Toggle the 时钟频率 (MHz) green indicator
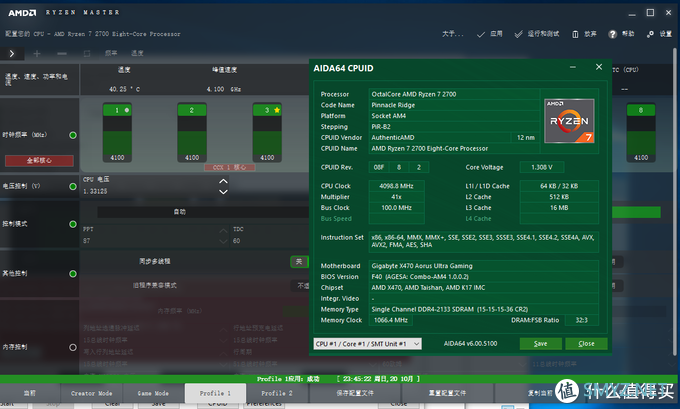This screenshot has width=680, height=409. coord(73,135)
